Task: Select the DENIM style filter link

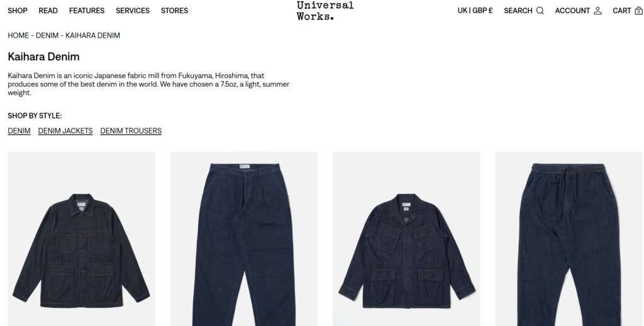Action: (x=19, y=131)
